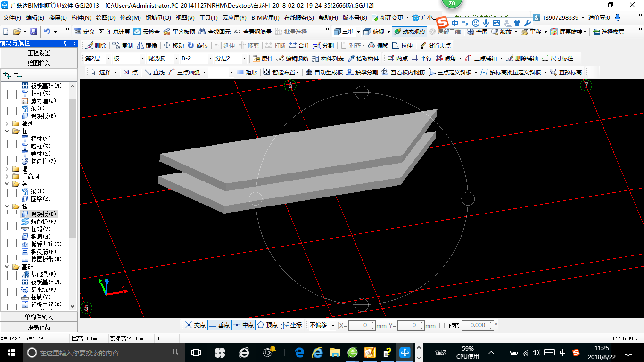644x362 pixels.
Task: Click the X coordinate input field
Action: tap(362, 325)
